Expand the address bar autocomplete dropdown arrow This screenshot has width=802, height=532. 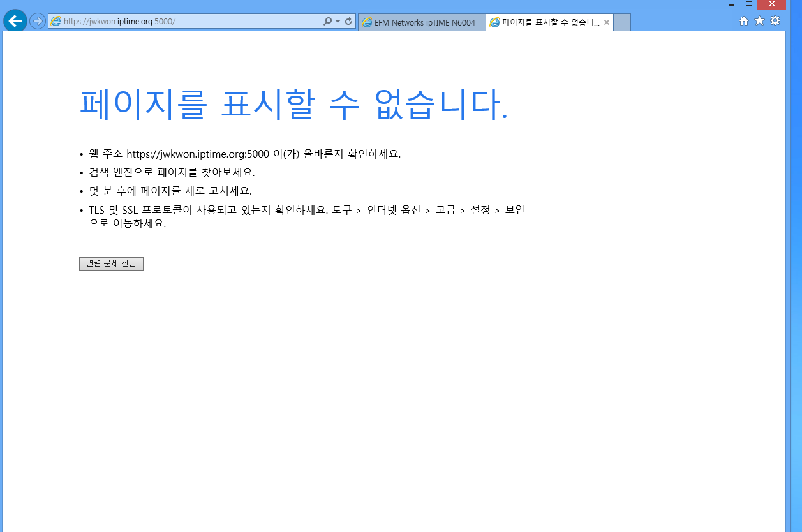(338, 22)
